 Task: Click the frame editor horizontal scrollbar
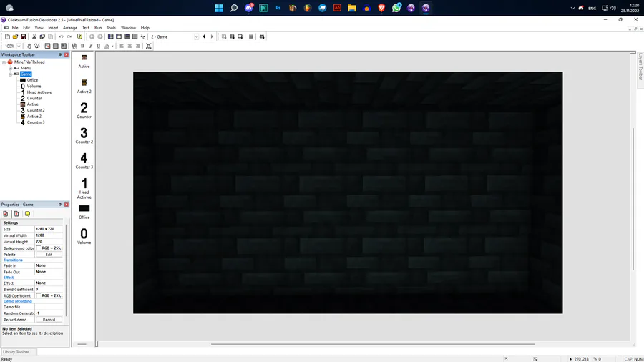pos(373,344)
